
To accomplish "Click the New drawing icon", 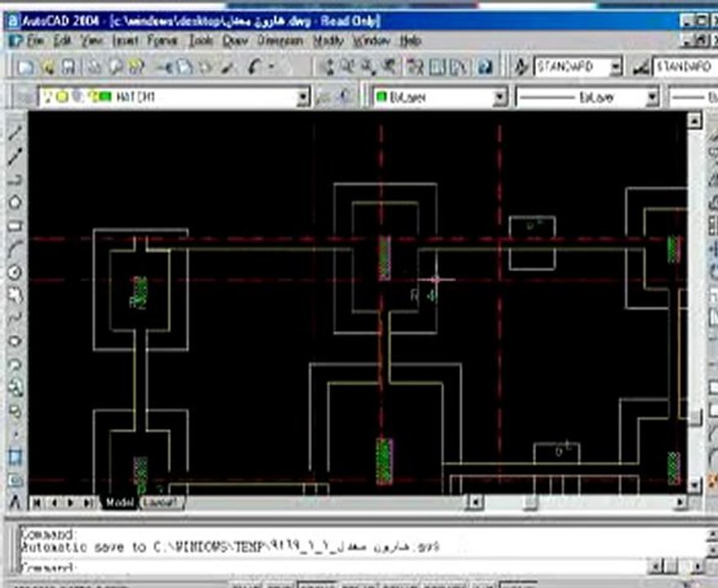I will click(x=25, y=67).
